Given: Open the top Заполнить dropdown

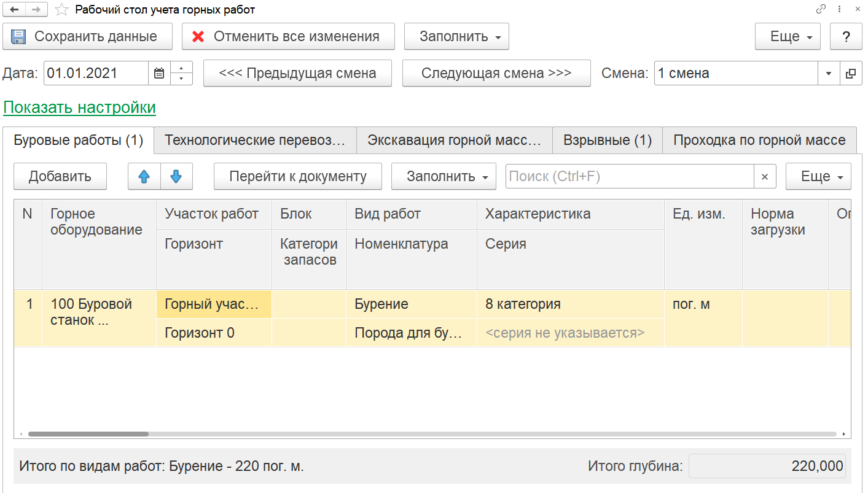Looking at the screenshot, I should (456, 36).
